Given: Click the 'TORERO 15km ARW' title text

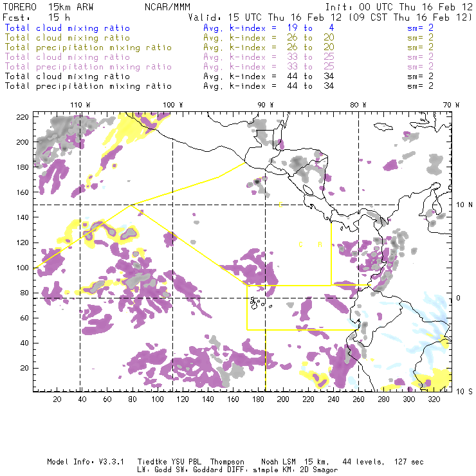Looking at the screenshot, I should tap(48, 6).
